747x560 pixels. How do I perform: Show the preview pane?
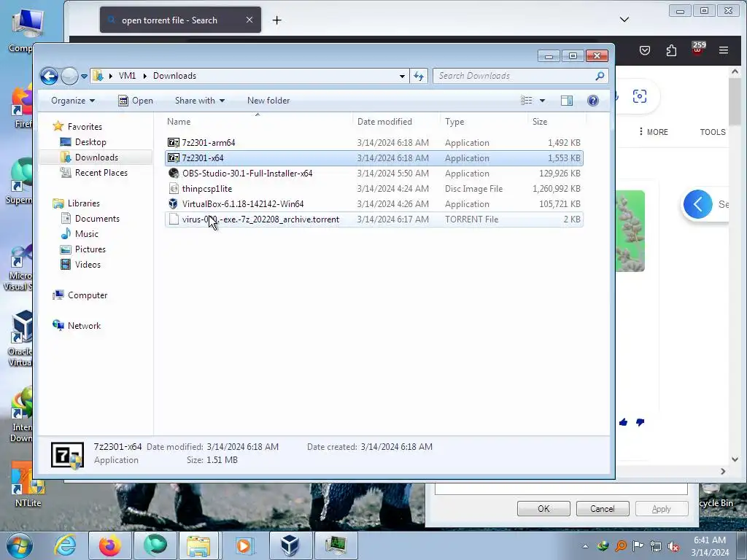566,101
